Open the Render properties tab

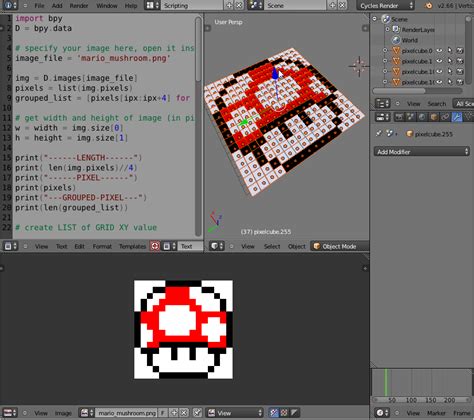click(399, 117)
